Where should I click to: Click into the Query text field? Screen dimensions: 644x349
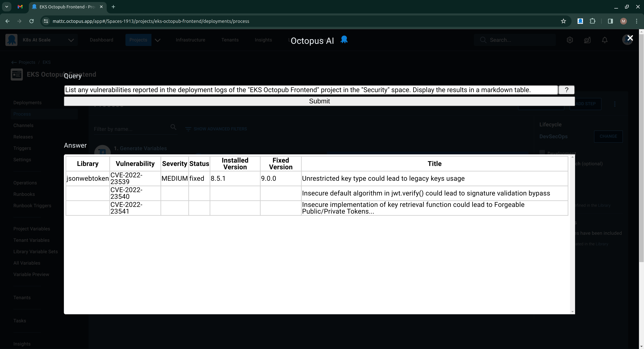tap(310, 90)
